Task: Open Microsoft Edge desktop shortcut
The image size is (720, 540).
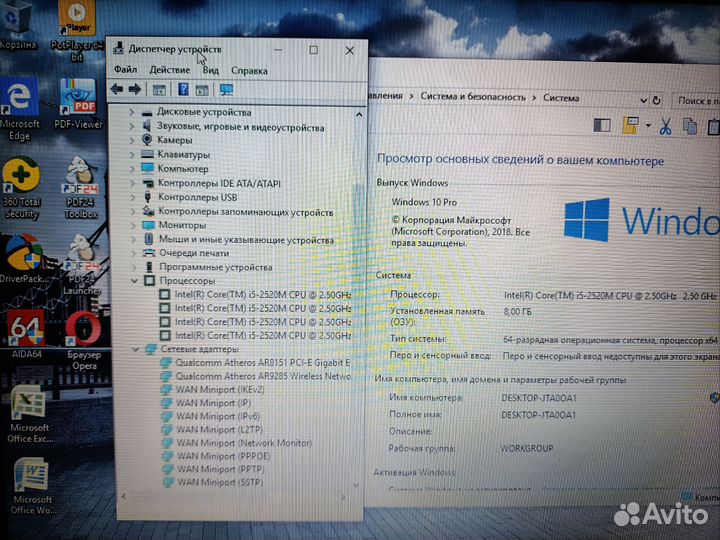Action: pos(19,109)
